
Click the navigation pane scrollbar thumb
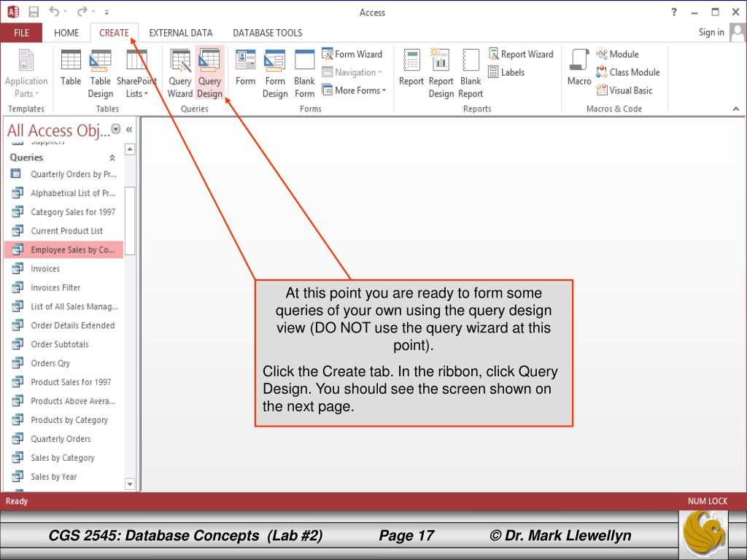130,220
